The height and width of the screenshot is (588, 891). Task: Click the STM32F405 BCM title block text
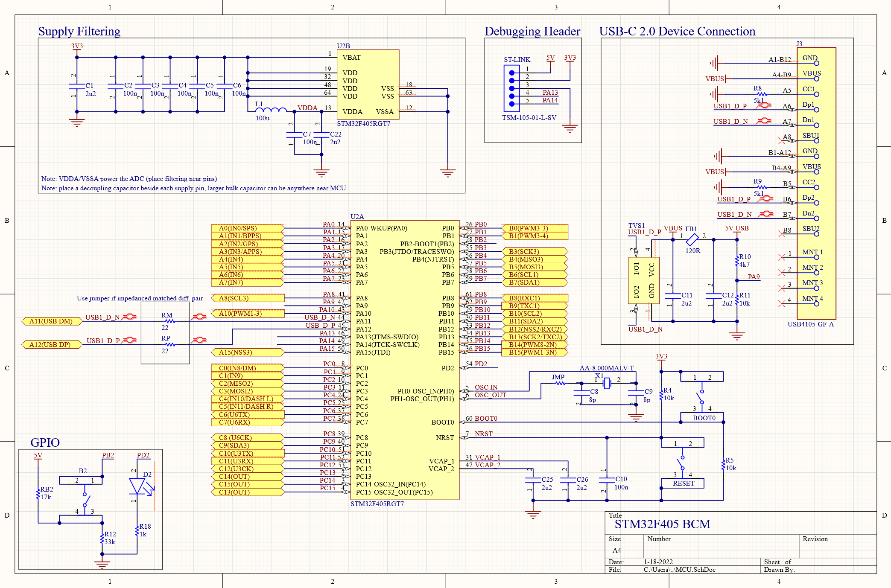662,524
